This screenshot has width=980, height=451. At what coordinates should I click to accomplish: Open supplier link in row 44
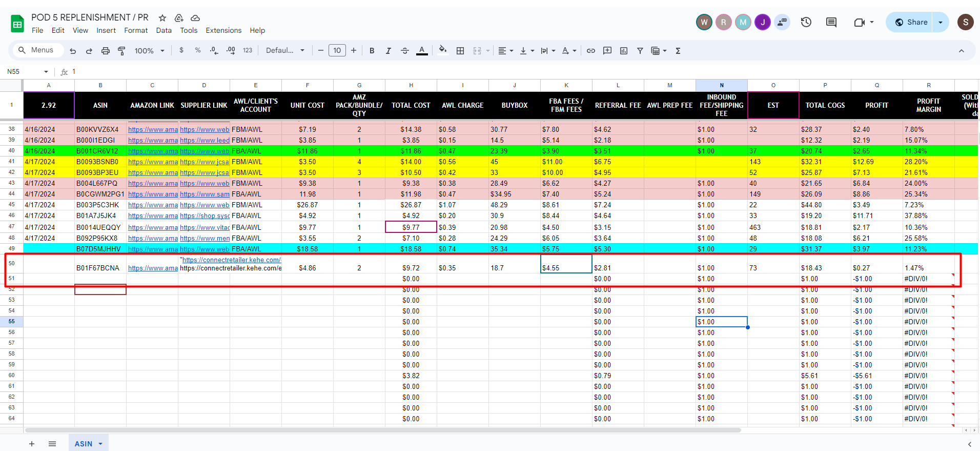tap(205, 194)
